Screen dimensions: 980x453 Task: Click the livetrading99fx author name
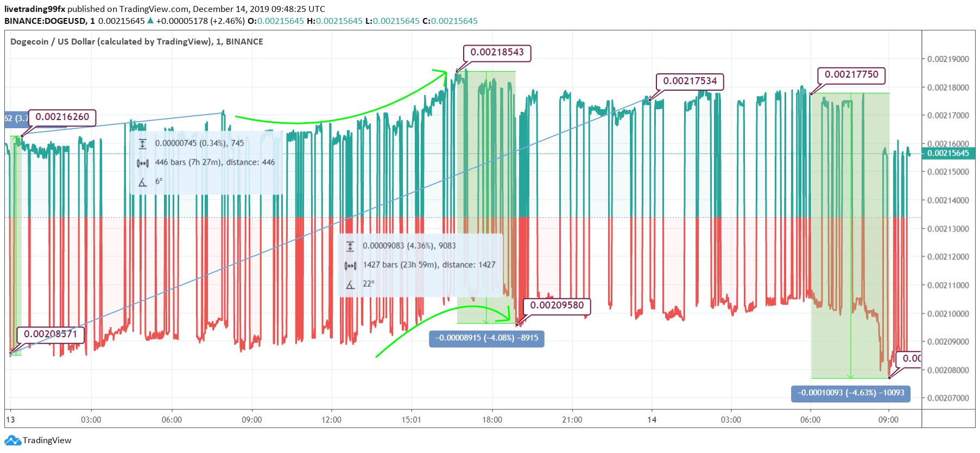35,9
